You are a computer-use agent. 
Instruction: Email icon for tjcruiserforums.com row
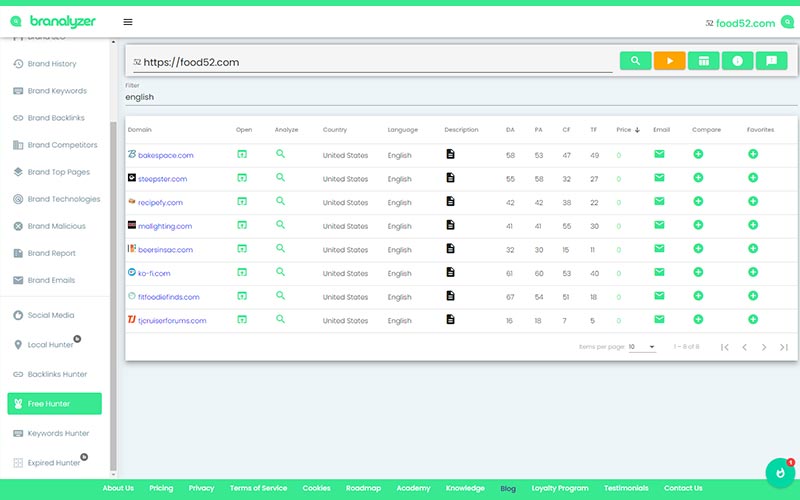click(659, 319)
